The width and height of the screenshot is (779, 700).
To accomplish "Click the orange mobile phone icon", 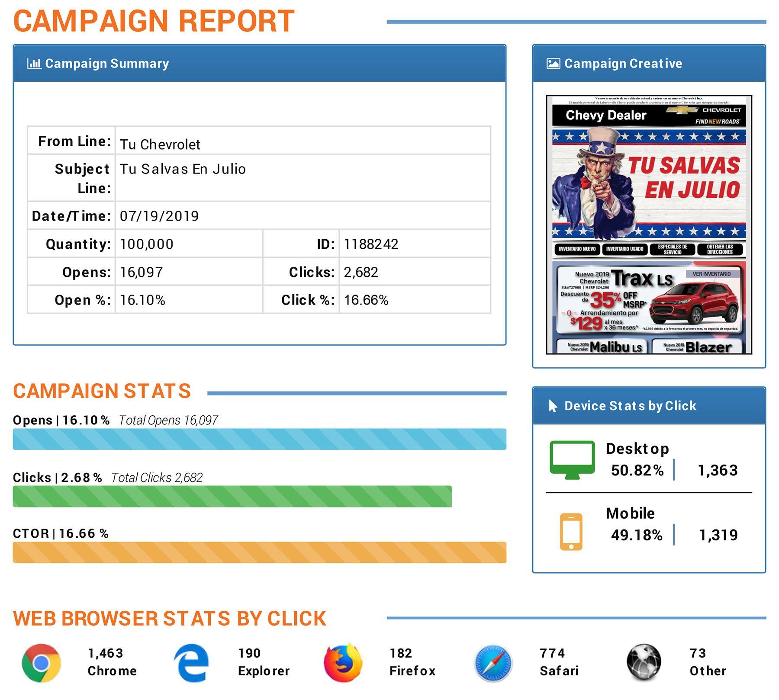I will 571,532.
